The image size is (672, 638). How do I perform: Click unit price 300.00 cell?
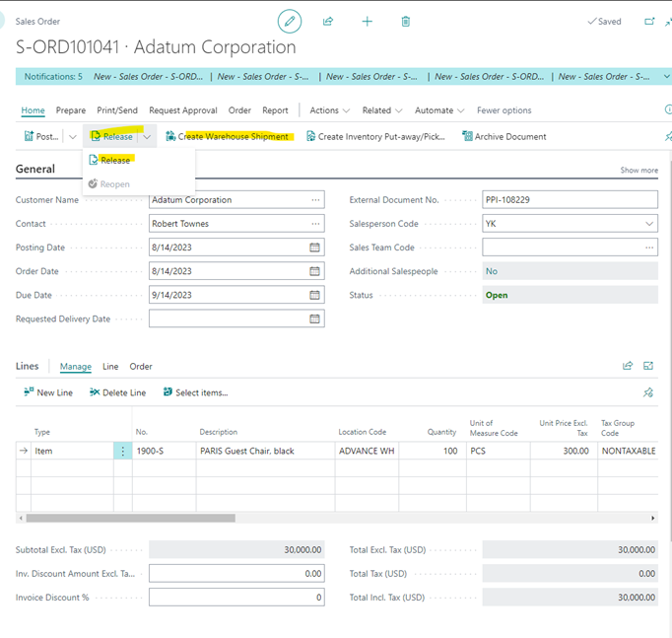pos(564,451)
